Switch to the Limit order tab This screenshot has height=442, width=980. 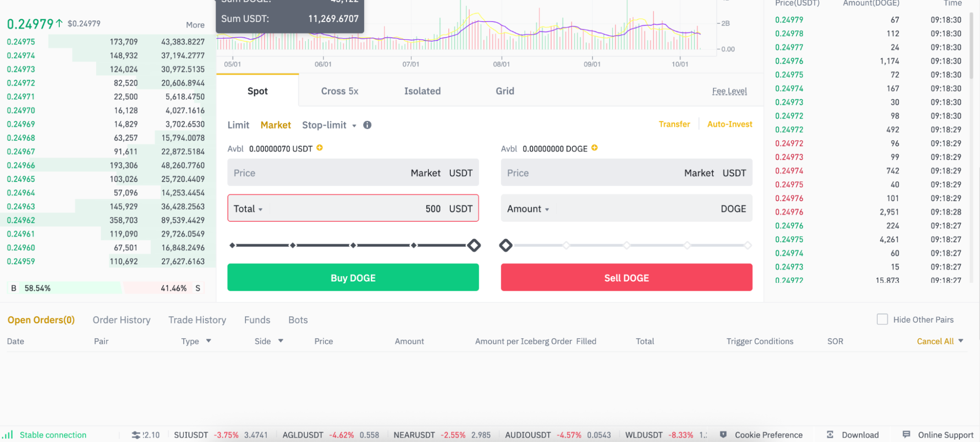[x=238, y=125]
